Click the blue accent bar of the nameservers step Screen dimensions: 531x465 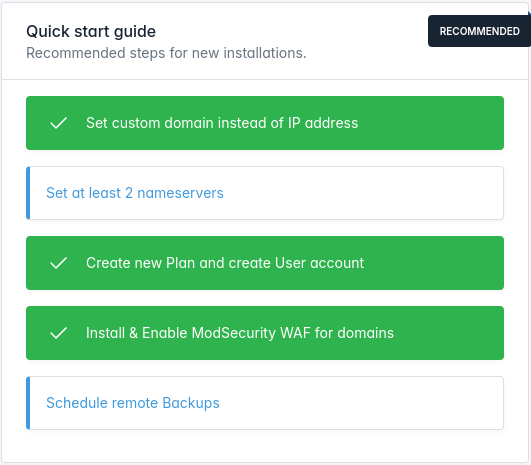coord(28,193)
